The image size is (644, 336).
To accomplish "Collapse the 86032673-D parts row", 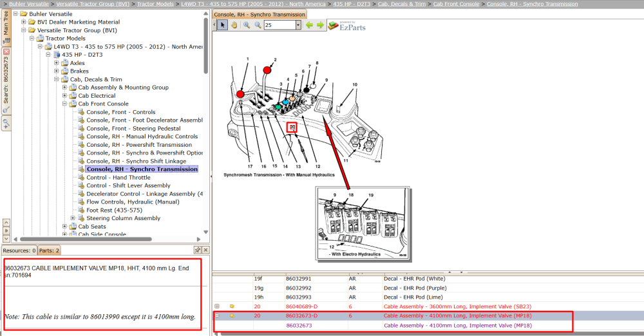I will point(217,316).
